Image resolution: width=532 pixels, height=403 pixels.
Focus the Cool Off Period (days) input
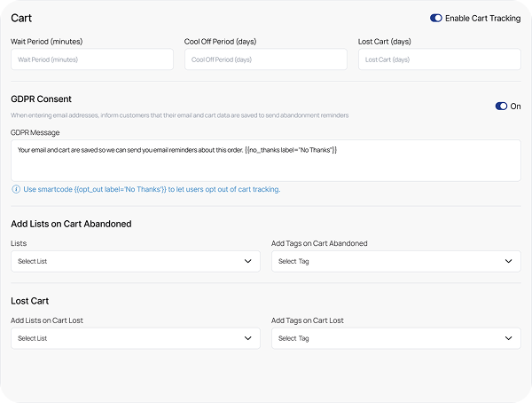pyautogui.click(x=266, y=59)
